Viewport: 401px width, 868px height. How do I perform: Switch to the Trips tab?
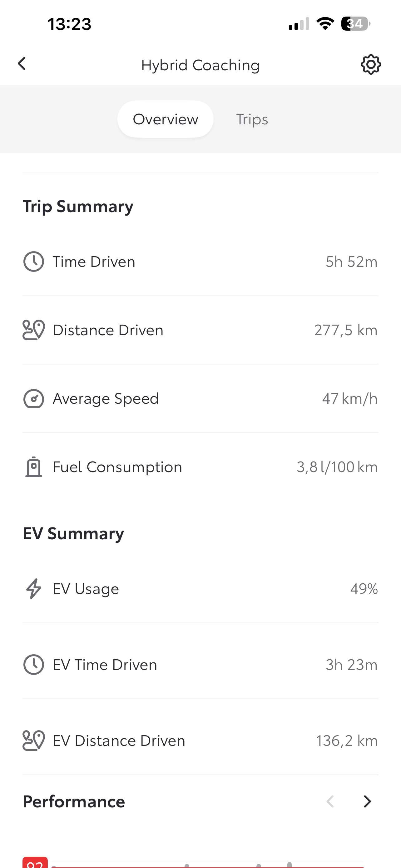click(x=252, y=119)
